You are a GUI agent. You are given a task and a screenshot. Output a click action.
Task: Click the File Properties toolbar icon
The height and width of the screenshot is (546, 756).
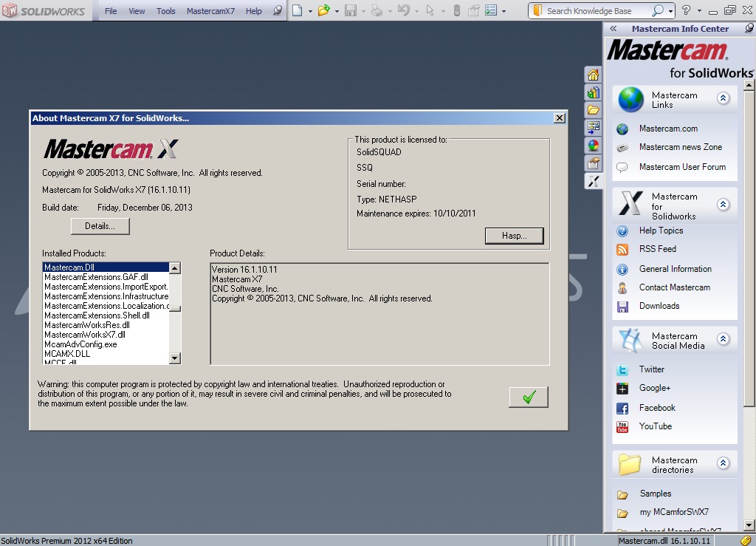pos(473,10)
